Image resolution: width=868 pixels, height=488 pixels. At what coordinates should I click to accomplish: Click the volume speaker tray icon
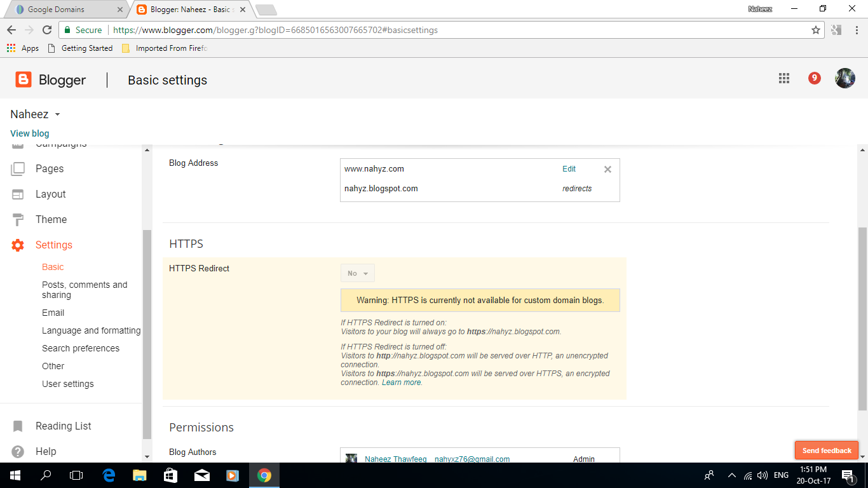763,475
